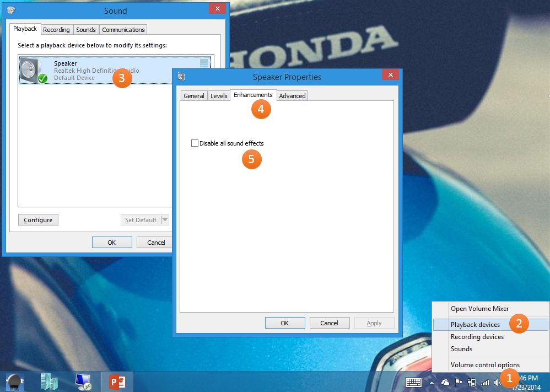The image size is (550, 392).
Task: Click the Sound window title icon
Action: pyautogui.click(x=11, y=10)
